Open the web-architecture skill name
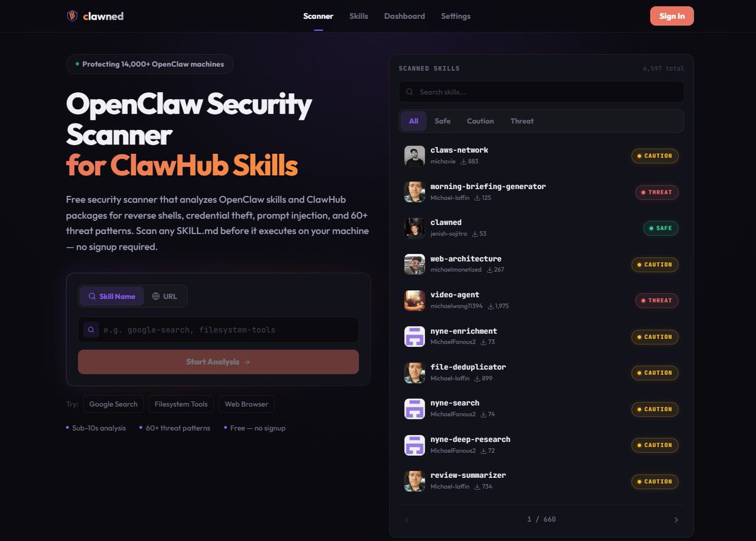 coord(466,259)
